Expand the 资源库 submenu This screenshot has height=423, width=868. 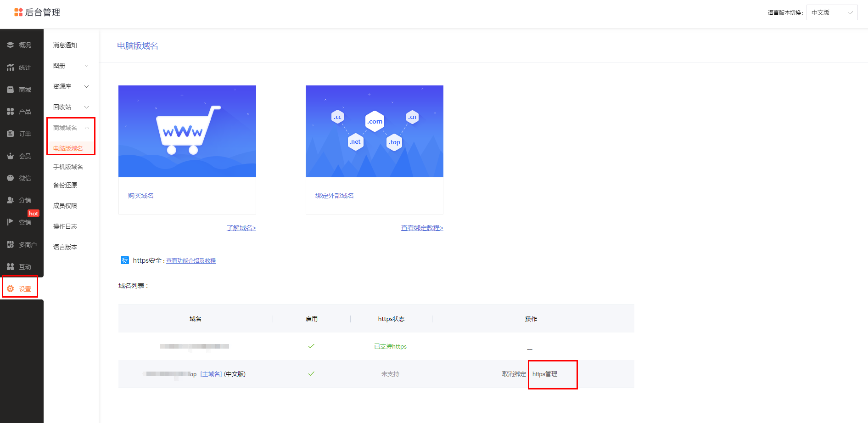pyautogui.click(x=86, y=86)
